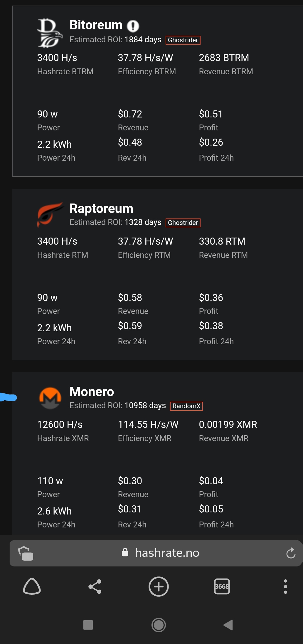The height and width of the screenshot is (644, 303).
Task: Select Monero $0.05 Profit 24h value
Action: point(211,509)
